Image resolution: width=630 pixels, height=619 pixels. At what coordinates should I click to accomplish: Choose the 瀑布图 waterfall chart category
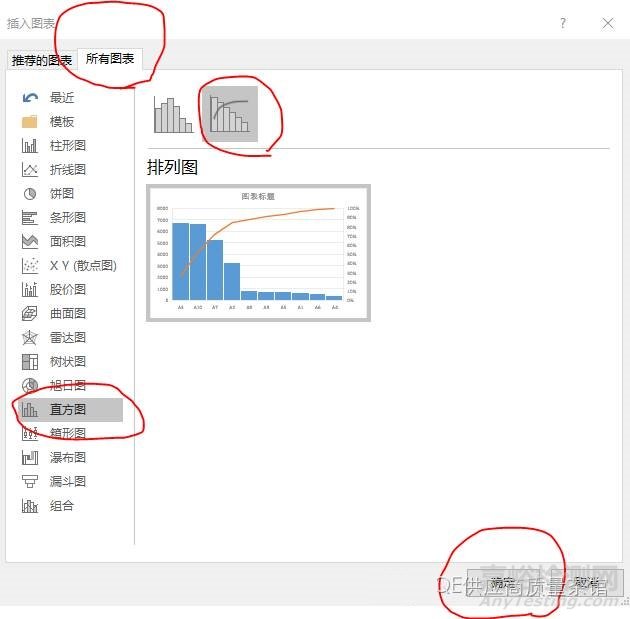(30, 457)
